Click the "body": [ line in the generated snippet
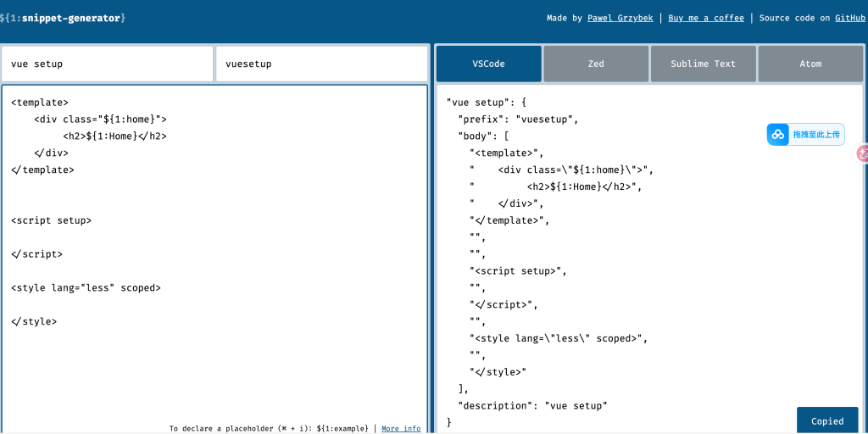The image size is (868, 434). click(483, 136)
